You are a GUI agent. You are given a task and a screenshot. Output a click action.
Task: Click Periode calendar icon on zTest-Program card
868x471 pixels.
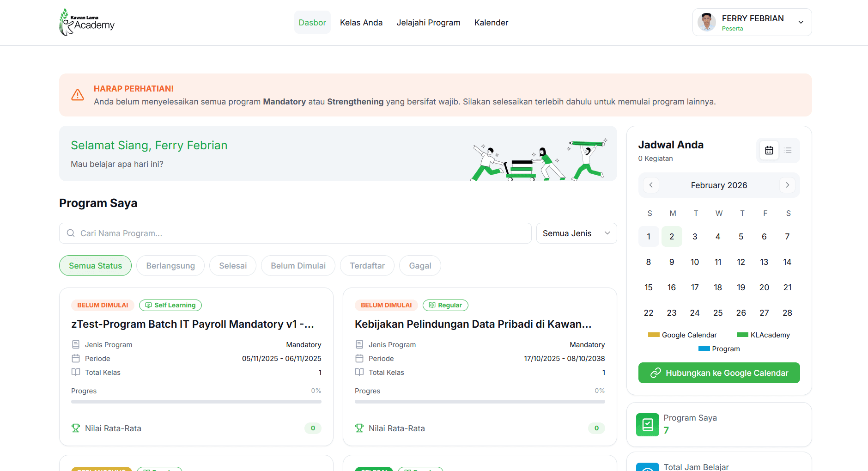click(x=76, y=358)
